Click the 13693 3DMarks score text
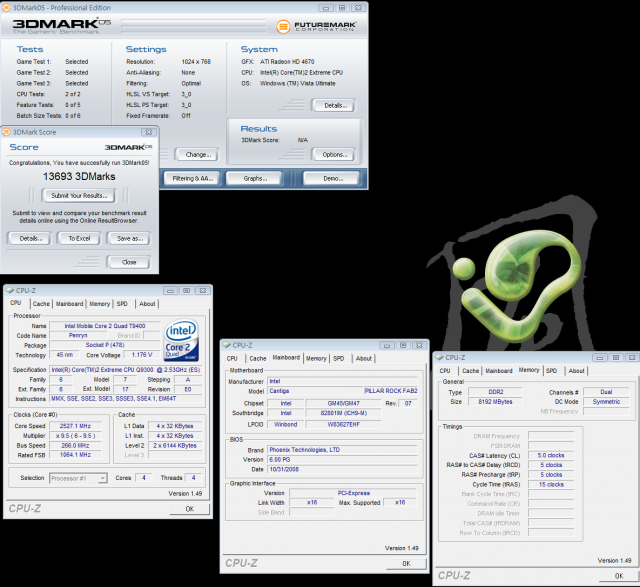 pyautogui.click(x=79, y=176)
